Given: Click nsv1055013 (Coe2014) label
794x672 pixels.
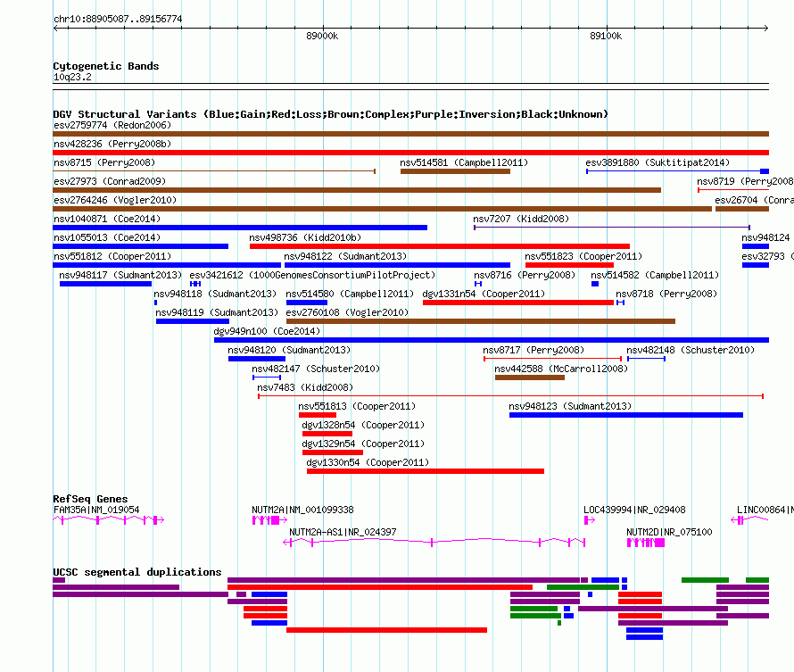Looking at the screenshot, I should click(107, 237).
